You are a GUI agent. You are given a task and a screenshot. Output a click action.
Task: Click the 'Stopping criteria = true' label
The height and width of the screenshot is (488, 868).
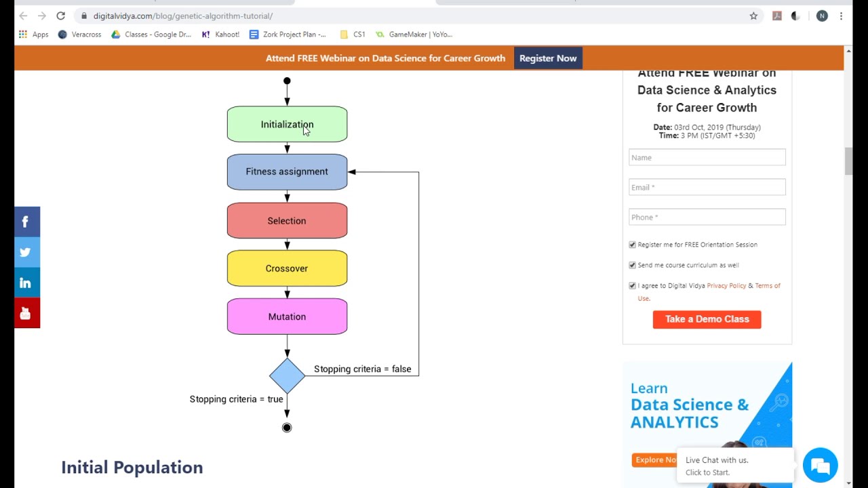[x=236, y=399]
